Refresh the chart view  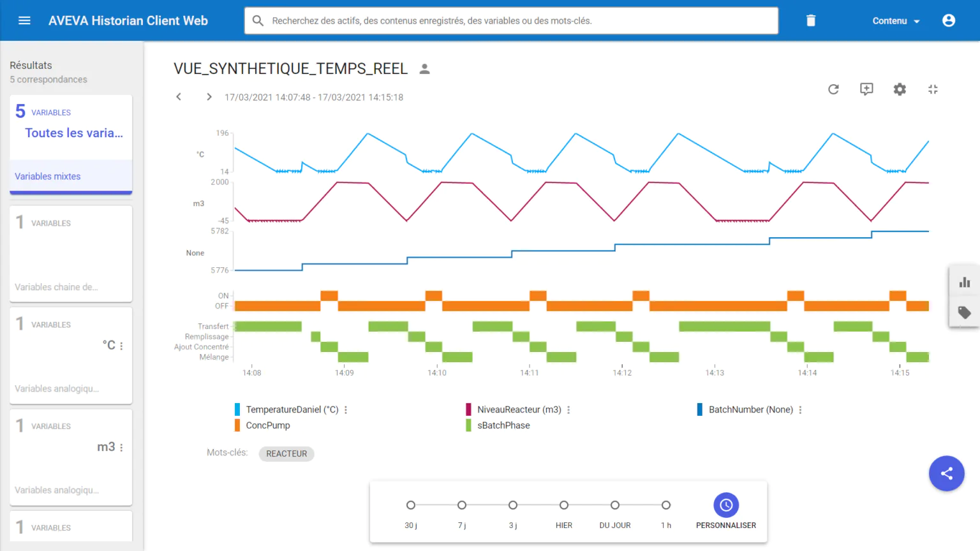pos(833,89)
